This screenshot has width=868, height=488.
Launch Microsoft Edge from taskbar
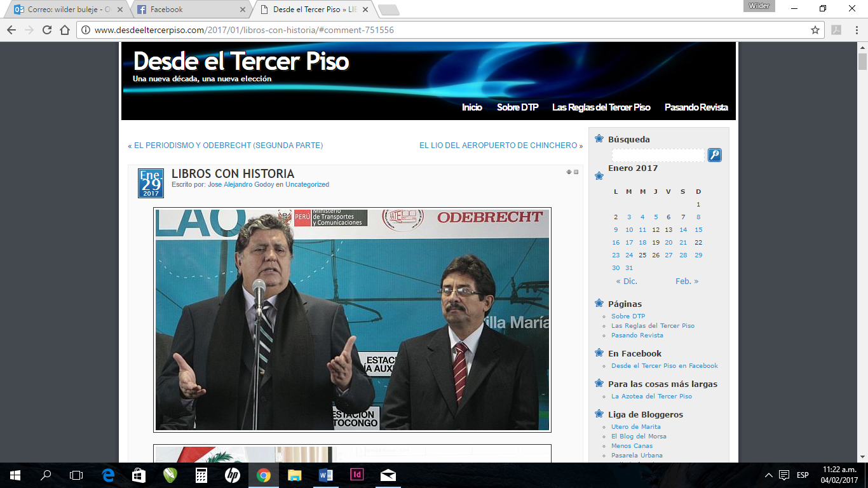point(108,475)
